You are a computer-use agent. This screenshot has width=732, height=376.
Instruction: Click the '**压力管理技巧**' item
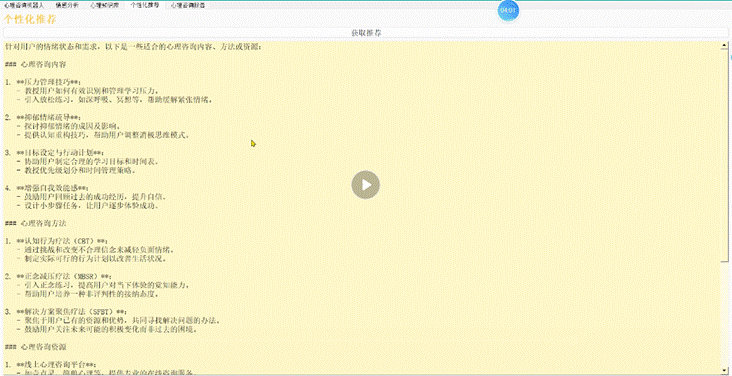49,82
